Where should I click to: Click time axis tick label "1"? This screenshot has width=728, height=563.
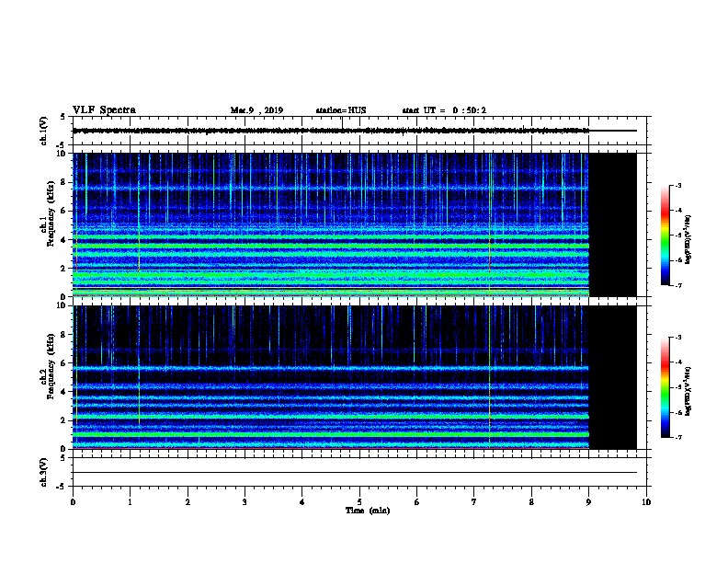(131, 502)
